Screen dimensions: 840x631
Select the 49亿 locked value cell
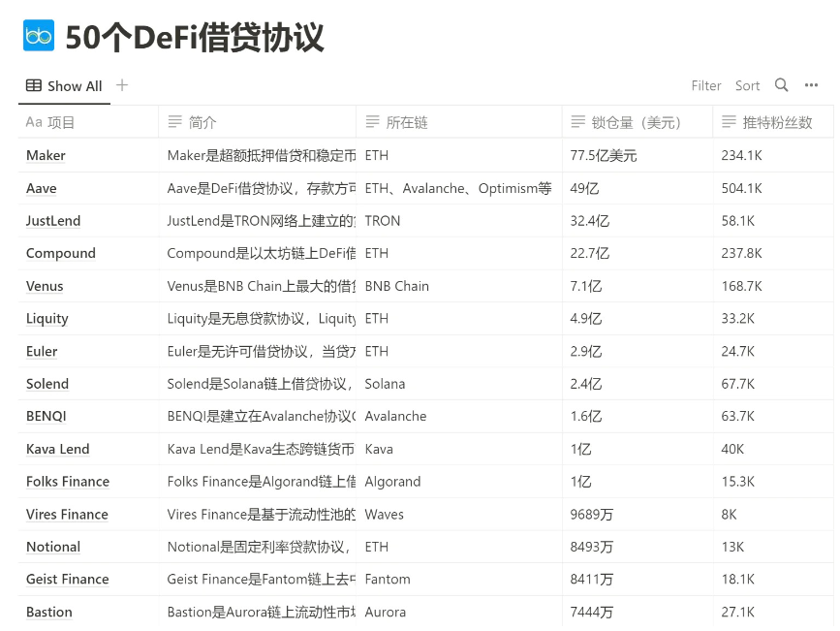[638, 188]
